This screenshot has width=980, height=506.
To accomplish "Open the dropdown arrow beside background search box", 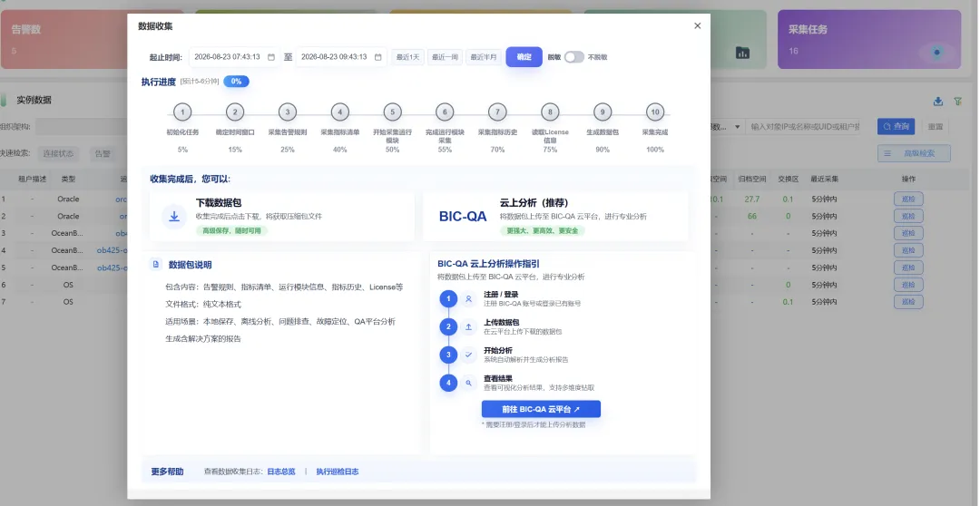I will click(738, 127).
